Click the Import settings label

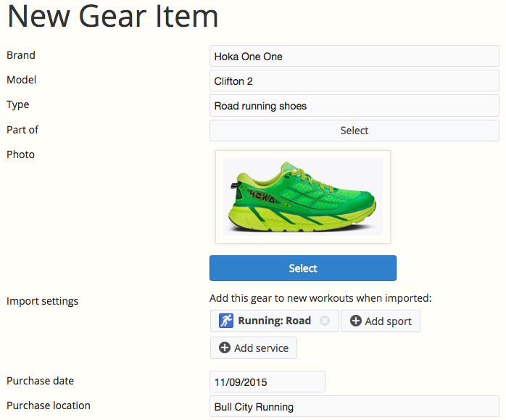(x=42, y=301)
